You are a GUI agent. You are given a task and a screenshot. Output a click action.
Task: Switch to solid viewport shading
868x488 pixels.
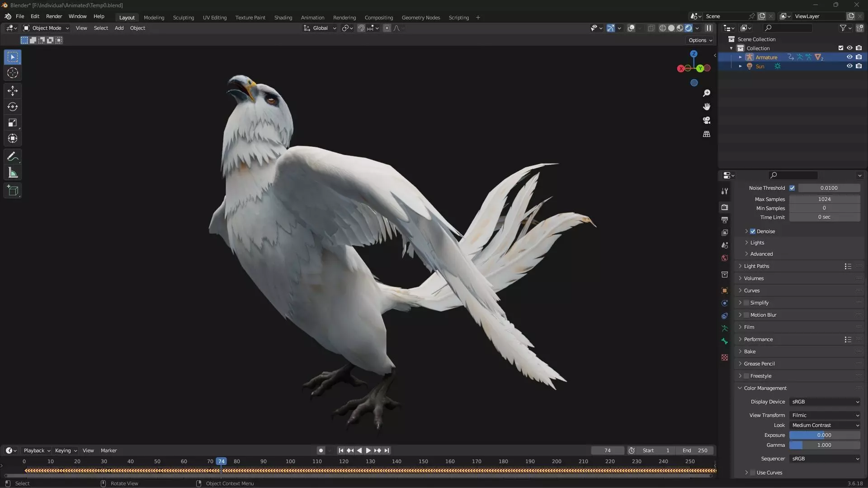(x=671, y=28)
